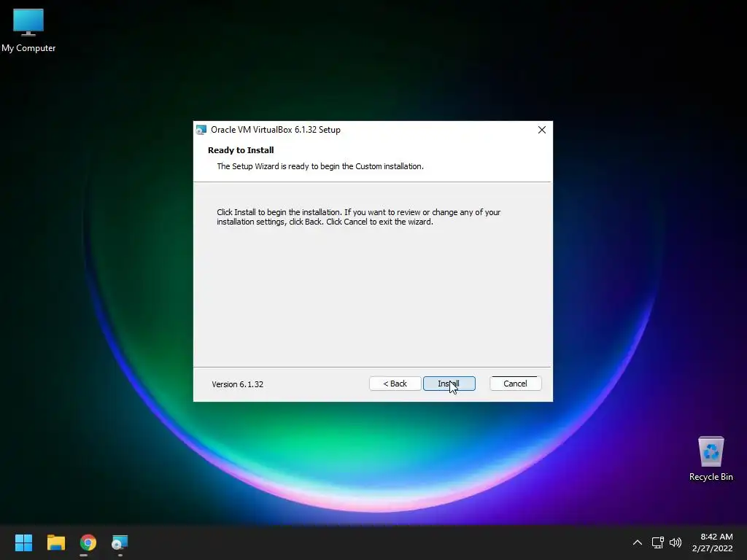Cancel the VirtualBox setup wizard

(516, 384)
